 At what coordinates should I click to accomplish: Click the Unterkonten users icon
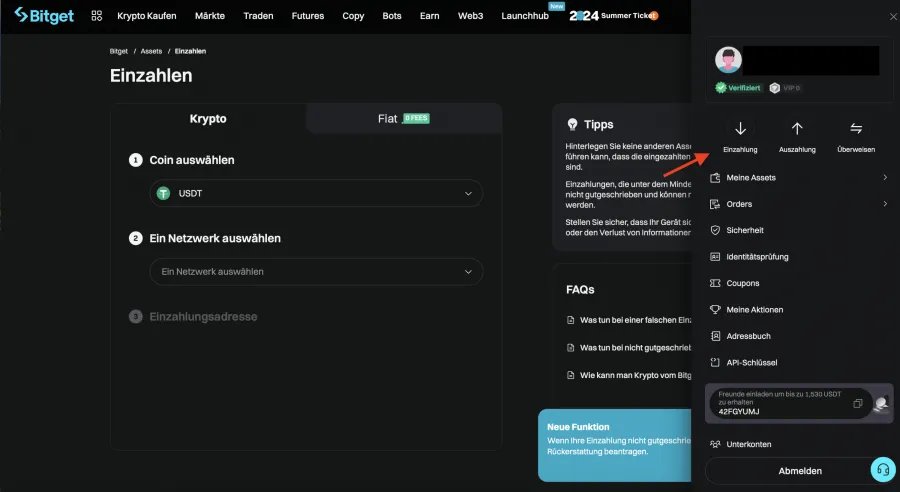(x=715, y=444)
